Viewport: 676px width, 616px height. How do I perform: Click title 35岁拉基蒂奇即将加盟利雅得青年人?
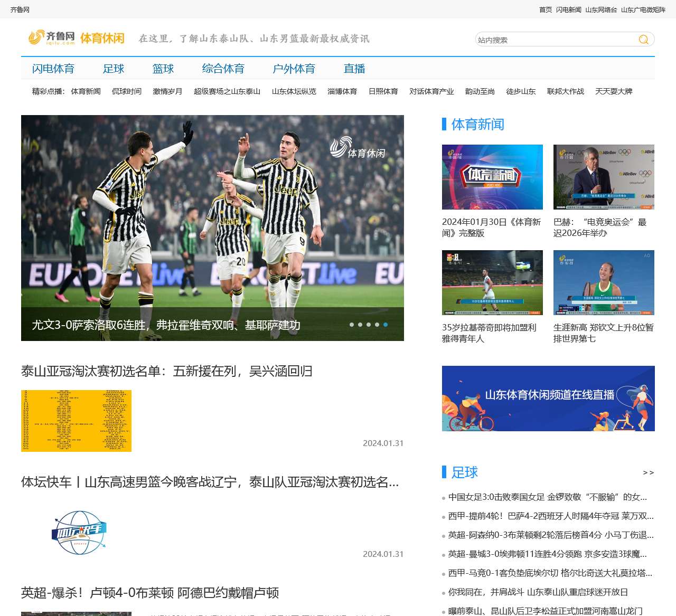pyautogui.click(x=490, y=333)
